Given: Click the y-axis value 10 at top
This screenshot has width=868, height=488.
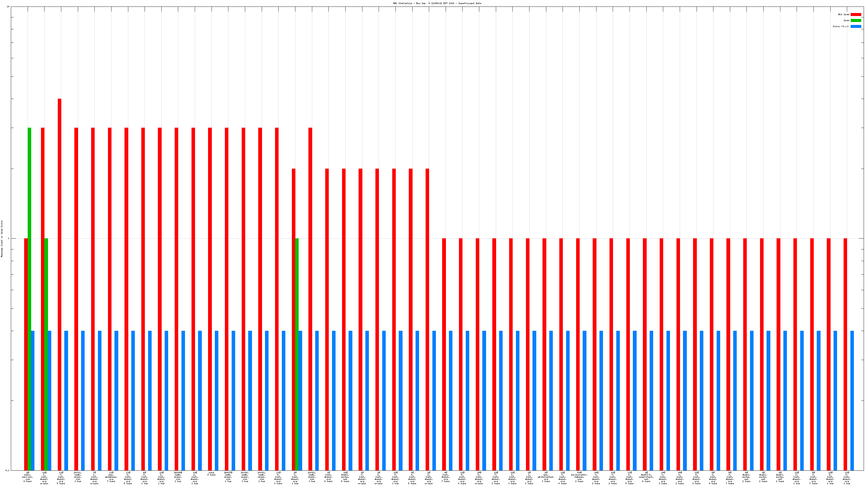Looking at the screenshot, I should (8, 7).
